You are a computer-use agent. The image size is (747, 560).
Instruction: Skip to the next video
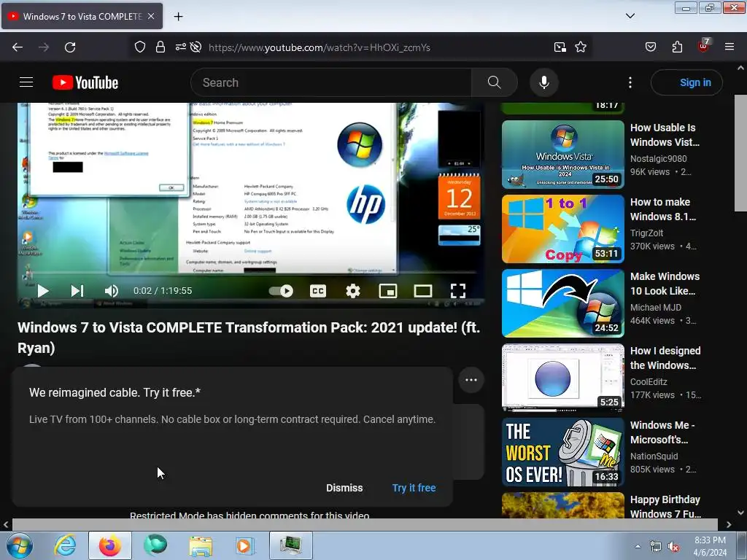tap(77, 291)
